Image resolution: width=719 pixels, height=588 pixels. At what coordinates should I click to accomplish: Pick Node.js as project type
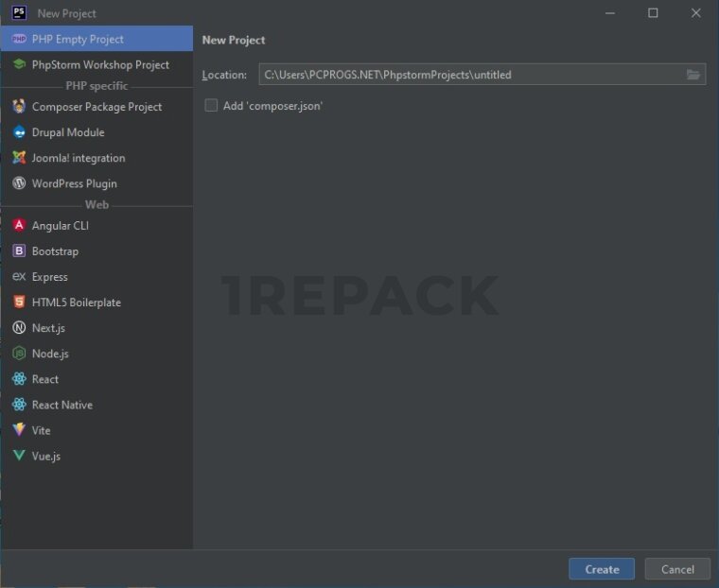click(50, 354)
